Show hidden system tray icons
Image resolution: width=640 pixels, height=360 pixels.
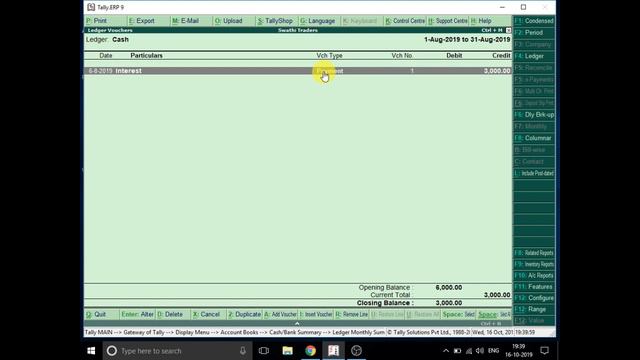point(446,351)
